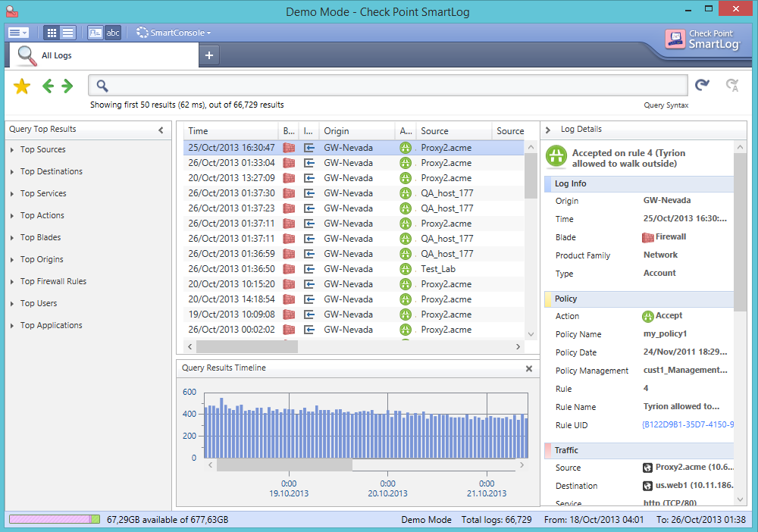Screen dimensions: 758x532
Task: Go back with the left green arrow
Action: 49,86
